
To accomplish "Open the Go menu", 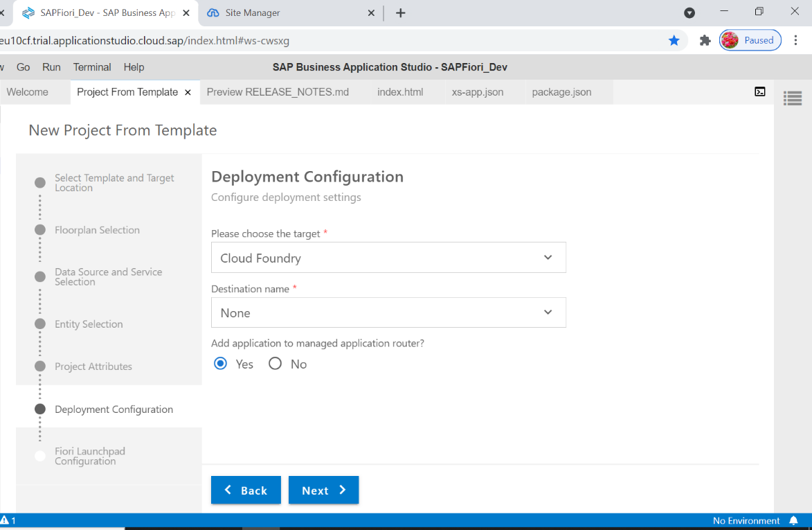I will (24, 67).
